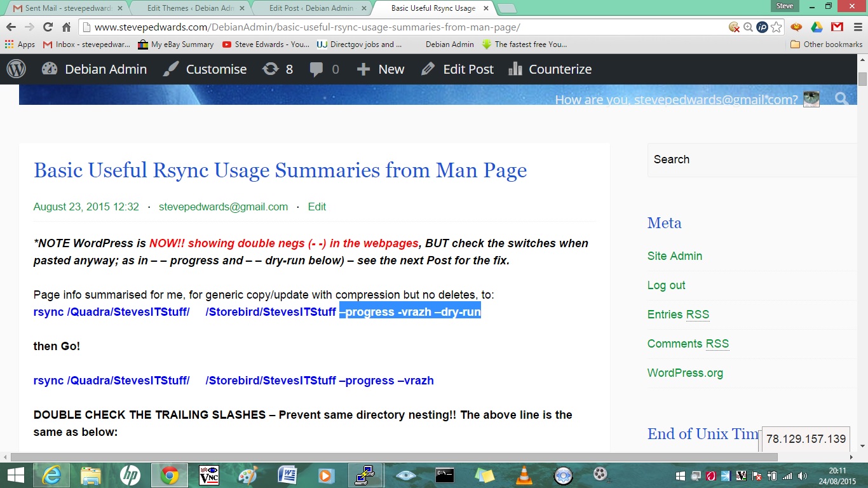868x488 pixels.
Task: Open the New content menu
Action: 380,69
